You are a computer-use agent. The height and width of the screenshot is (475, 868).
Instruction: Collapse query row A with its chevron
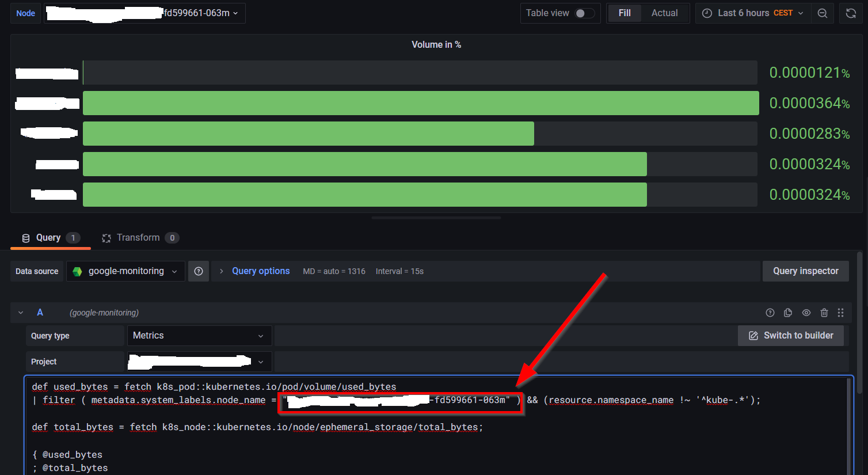pyautogui.click(x=21, y=312)
